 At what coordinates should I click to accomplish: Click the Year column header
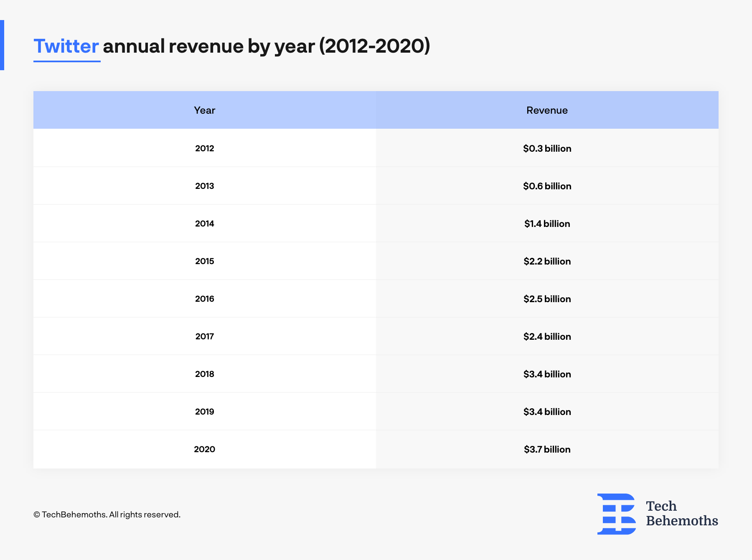[x=205, y=110]
